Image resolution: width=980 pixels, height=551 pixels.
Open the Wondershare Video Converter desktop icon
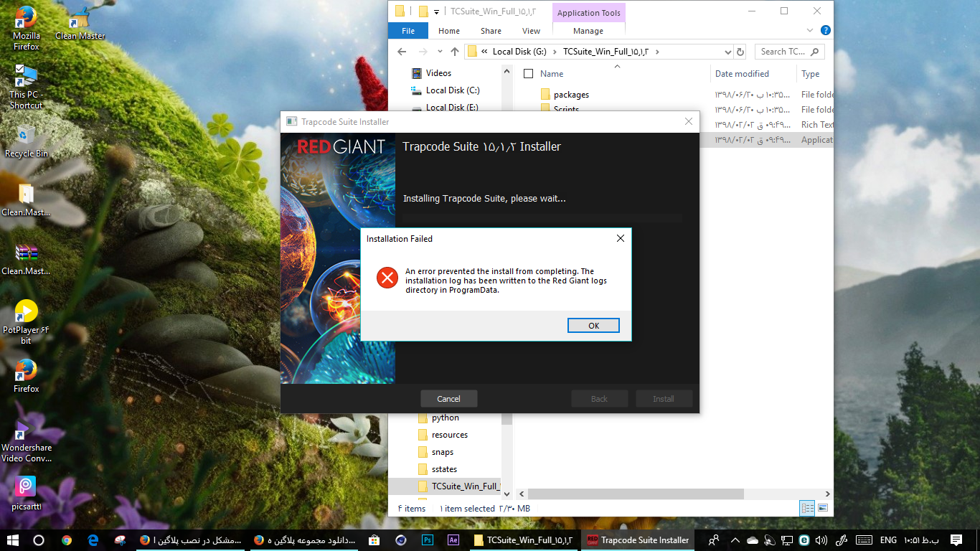point(27,441)
